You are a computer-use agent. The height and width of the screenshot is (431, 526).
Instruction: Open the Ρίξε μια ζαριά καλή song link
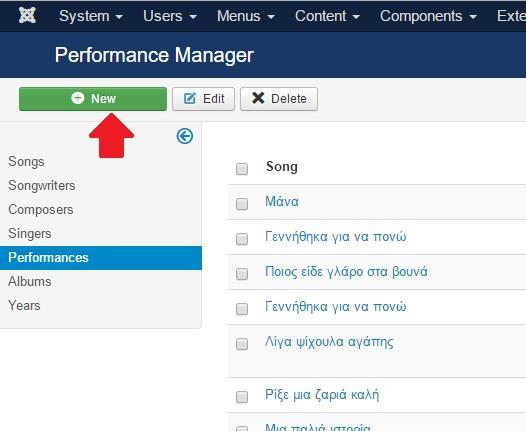[x=322, y=395]
